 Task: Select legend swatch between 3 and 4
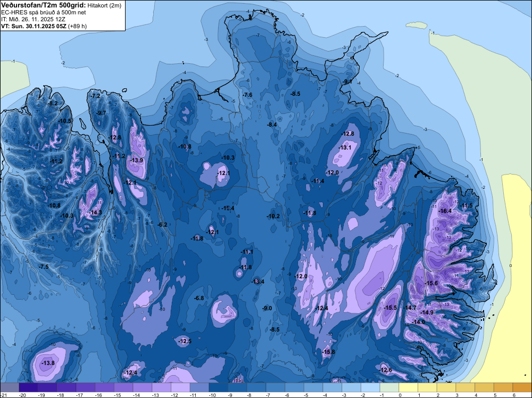[465, 387]
